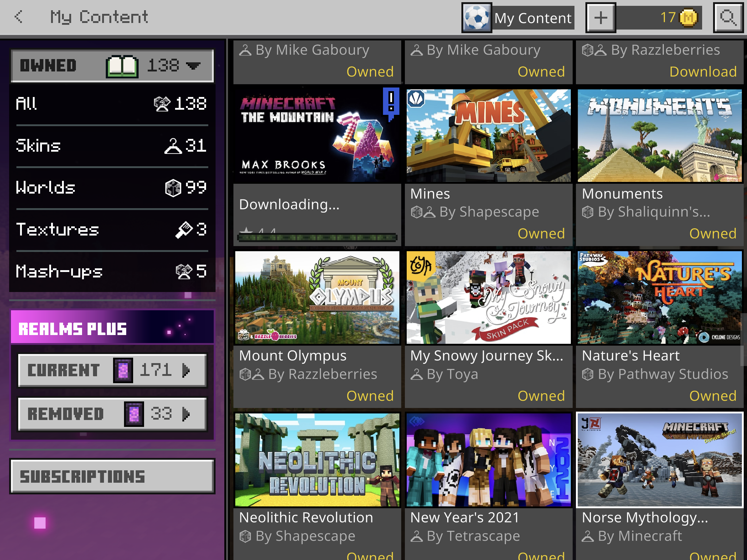This screenshot has width=747, height=560.
Task: Click the downloading progress bar
Action: point(317,238)
